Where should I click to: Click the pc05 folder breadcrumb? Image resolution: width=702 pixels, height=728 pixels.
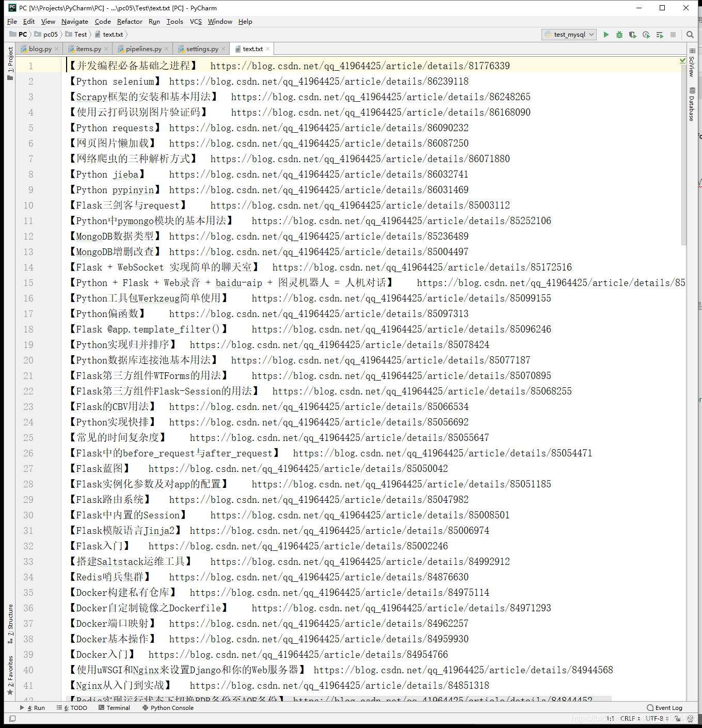coord(46,35)
